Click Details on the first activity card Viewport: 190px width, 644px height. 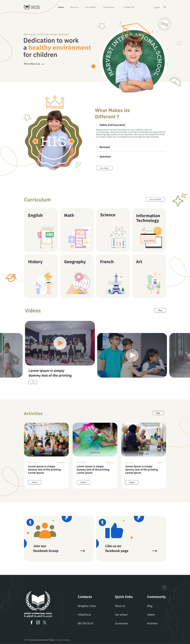(35, 482)
